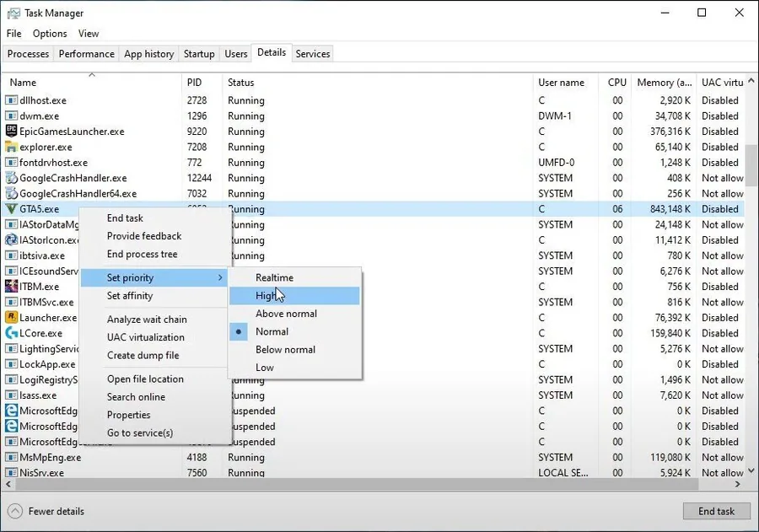Select the Normal priority radio option
Image resolution: width=759 pixels, height=532 pixels.
(295, 331)
